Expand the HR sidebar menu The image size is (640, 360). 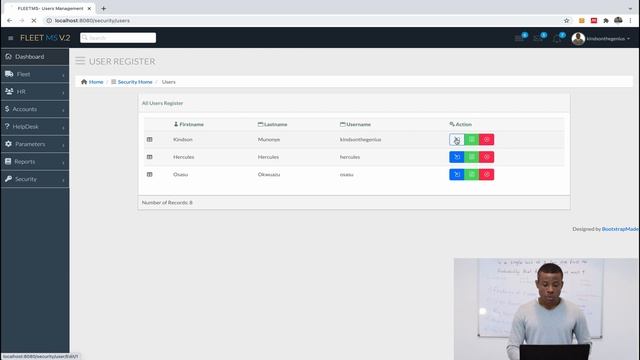click(x=35, y=92)
